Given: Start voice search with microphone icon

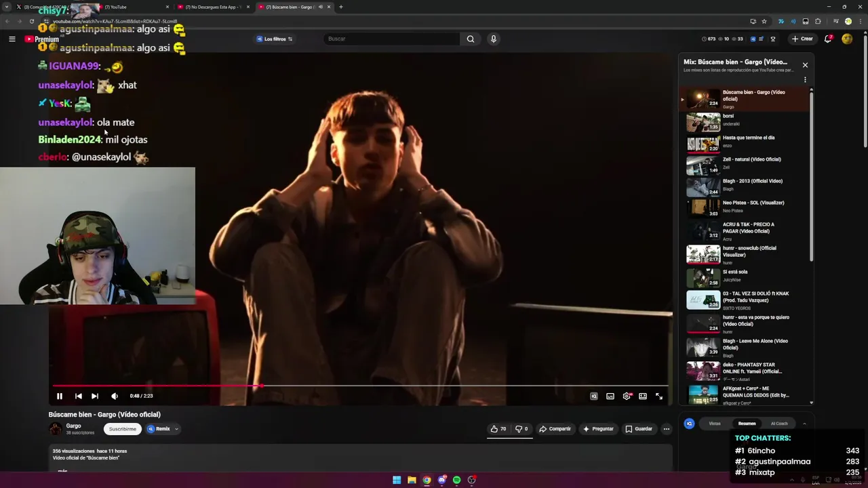Looking at the screenshot, I should pyautogui.click(x=494, y=39).
